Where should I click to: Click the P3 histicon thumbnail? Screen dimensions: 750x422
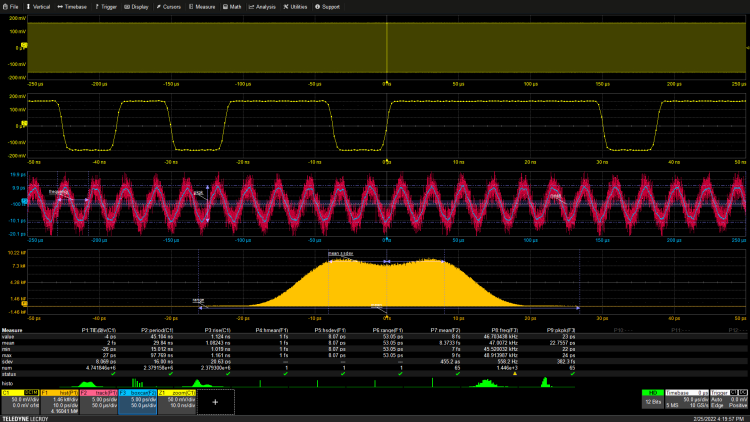point(203,383)
